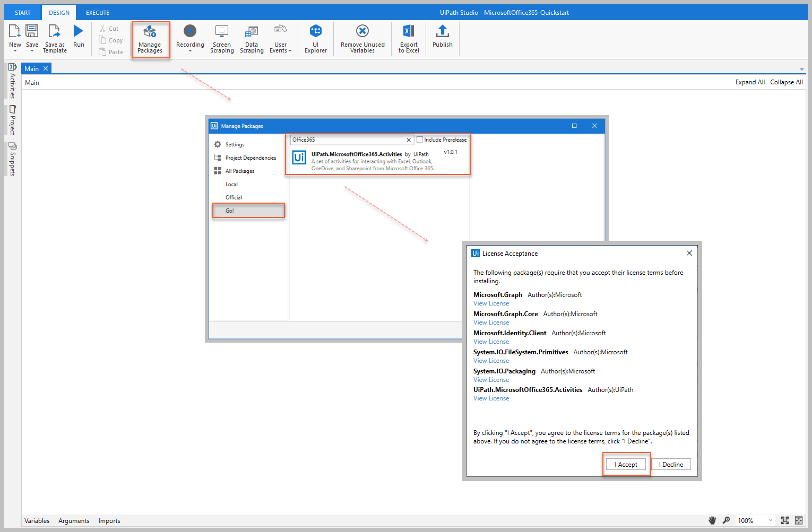This screenshot has width=812, height=532.
Task: Open the 100% zoom dropdown
Action: coord(755,520)
